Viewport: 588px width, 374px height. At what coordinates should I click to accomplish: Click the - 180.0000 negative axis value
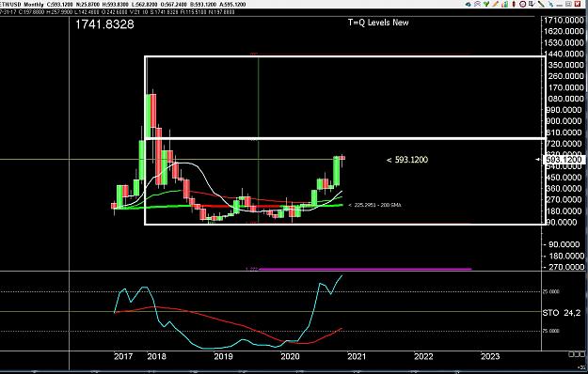coord(564,257)
